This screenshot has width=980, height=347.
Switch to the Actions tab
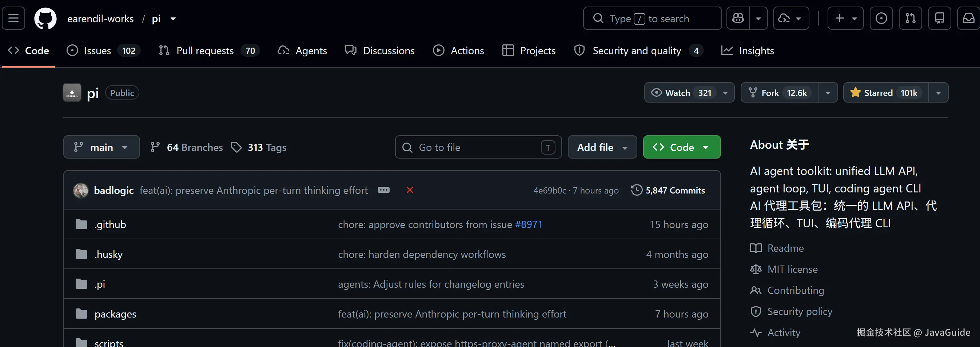click(458, 51)
